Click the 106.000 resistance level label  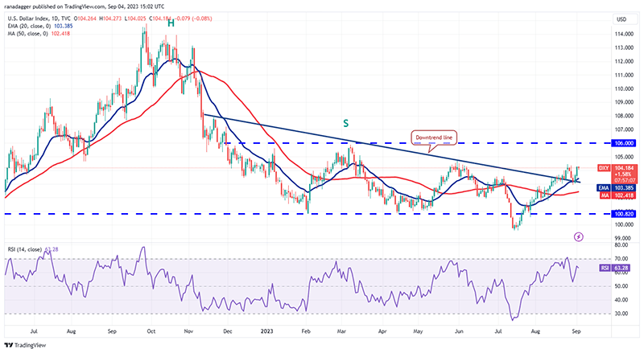pos(624,143)
